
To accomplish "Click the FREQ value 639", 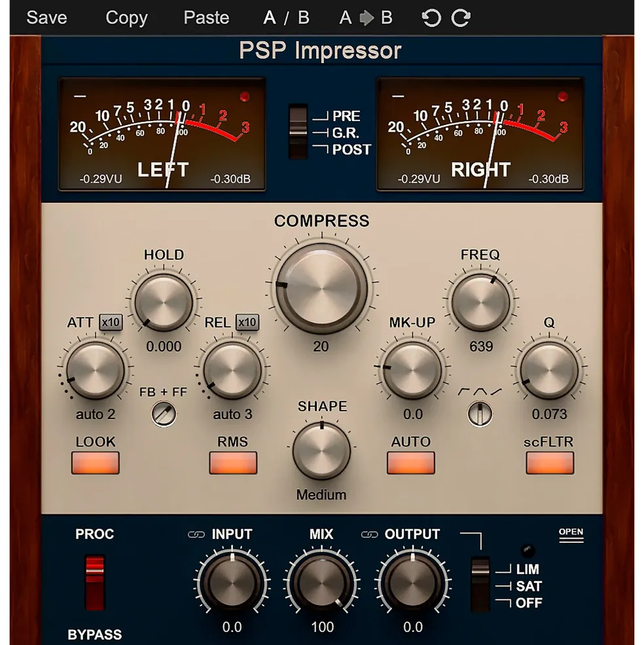I will [481, 346].
